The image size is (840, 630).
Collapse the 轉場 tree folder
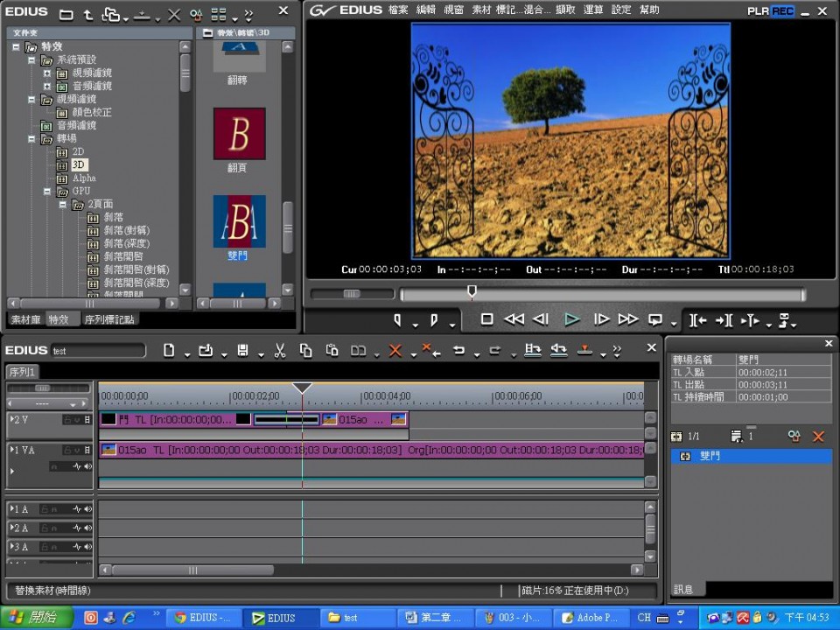tap(32, 139)
